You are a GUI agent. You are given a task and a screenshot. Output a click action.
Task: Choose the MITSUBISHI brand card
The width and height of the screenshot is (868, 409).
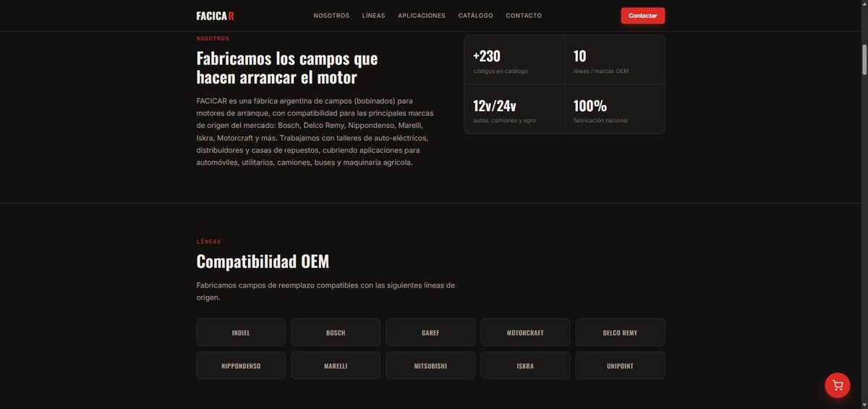[x=430, y=366]
